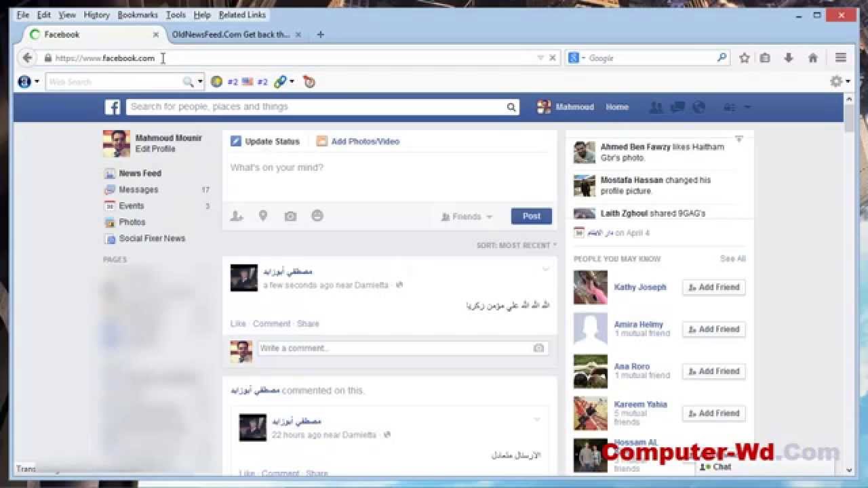The width and height of the screenshot is (868, 488).
Task: Open the Tools menu
Action: point(176,15)
